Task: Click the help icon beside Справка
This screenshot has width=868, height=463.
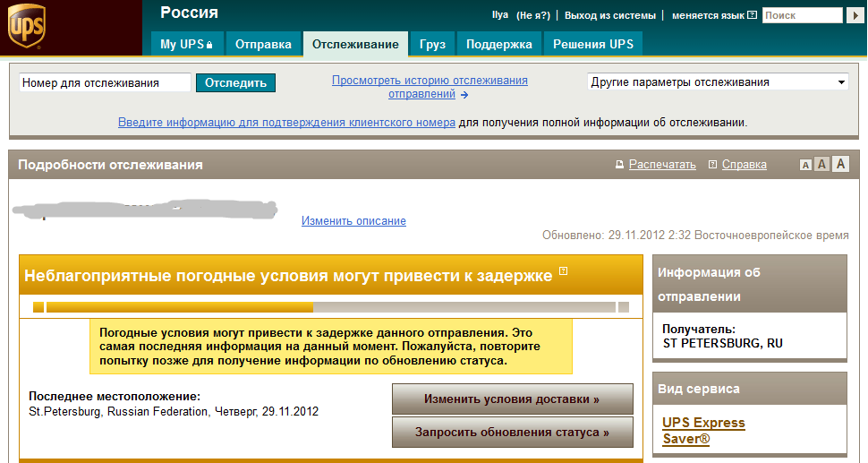Action: pos(712,165)
